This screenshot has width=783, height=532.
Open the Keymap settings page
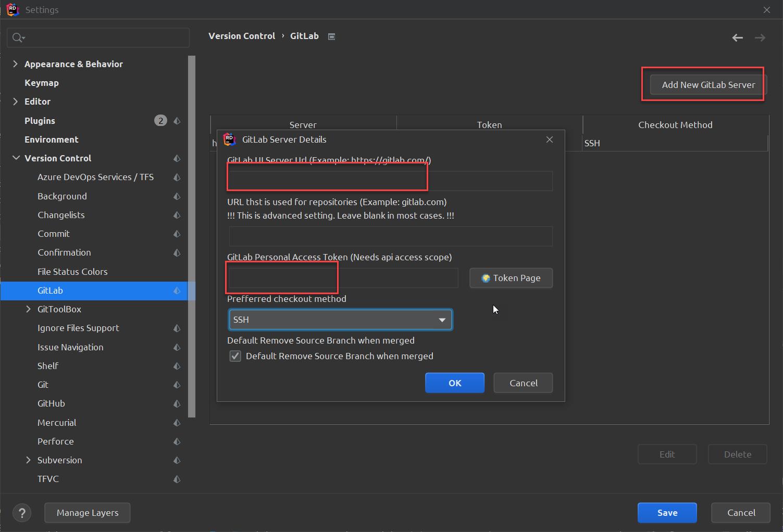pos(42,83)
